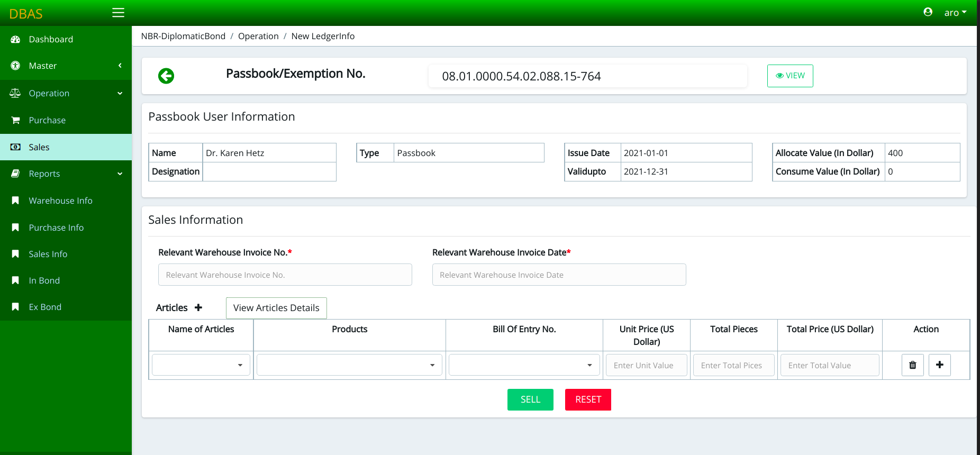
Task: Click the Type value Passbook
Action: pyautogui.click(x=416, y=153)
